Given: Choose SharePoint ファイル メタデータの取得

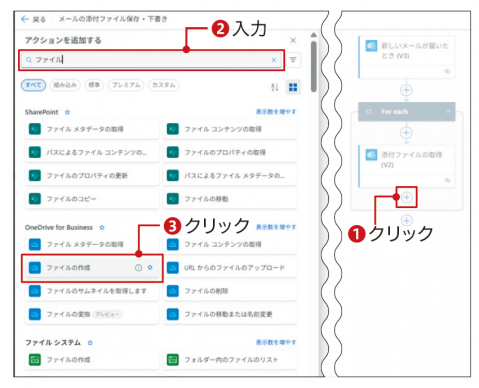Looking at the screenshot, I should [92, 129].
